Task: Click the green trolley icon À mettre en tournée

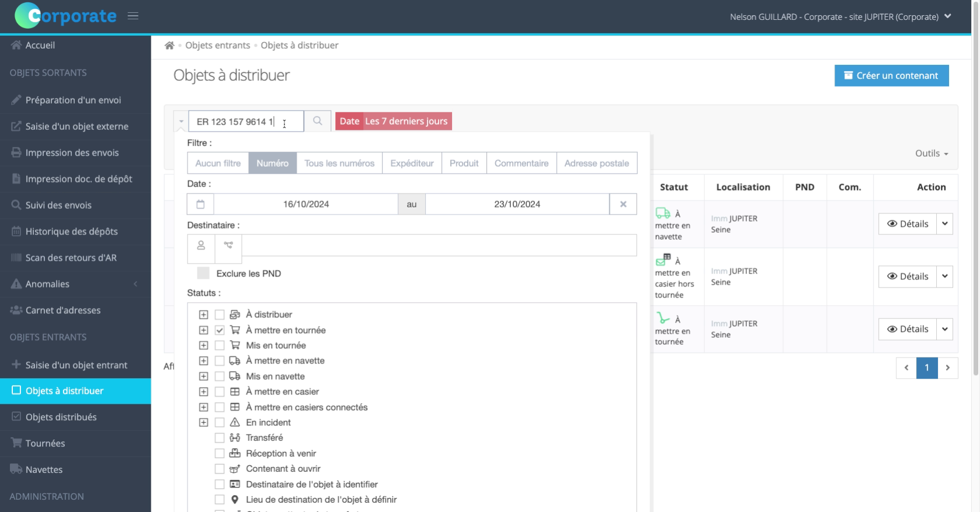Action: click(x=663, y=318)
